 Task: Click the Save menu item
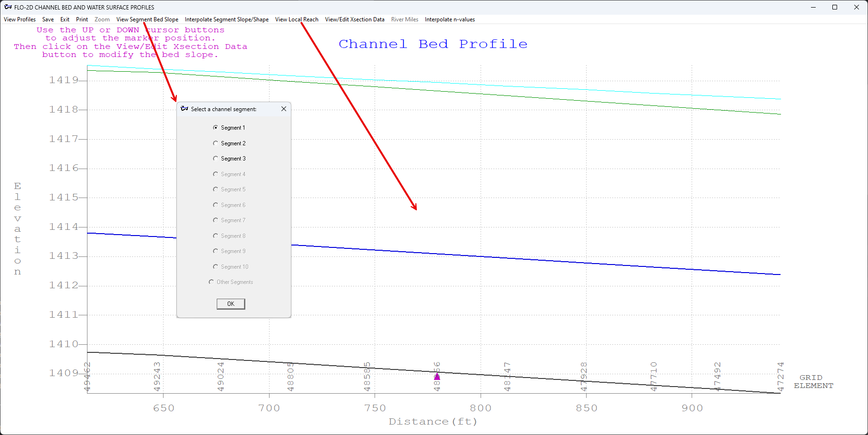(x=48, y=19)
